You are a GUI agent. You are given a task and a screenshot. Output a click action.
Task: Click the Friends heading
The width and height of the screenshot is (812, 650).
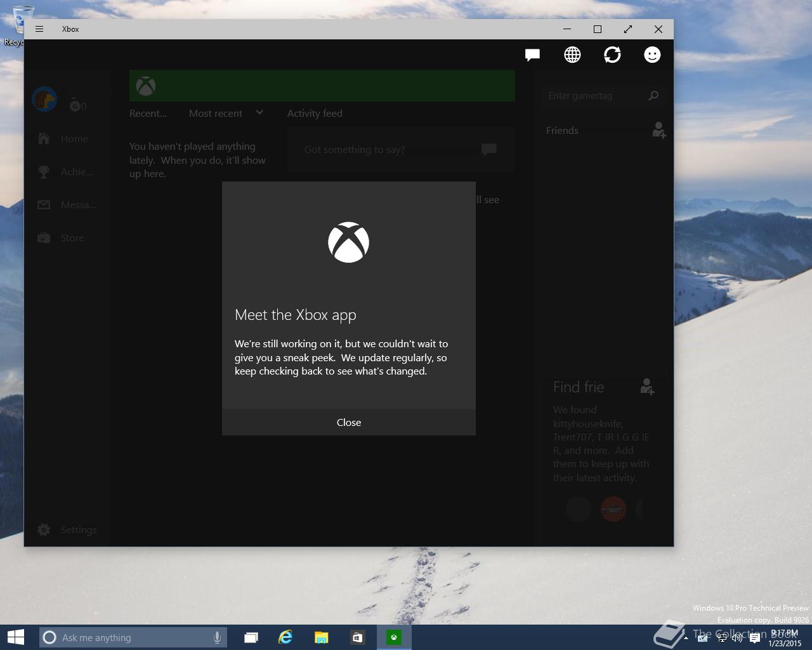(x=562, y=130)
